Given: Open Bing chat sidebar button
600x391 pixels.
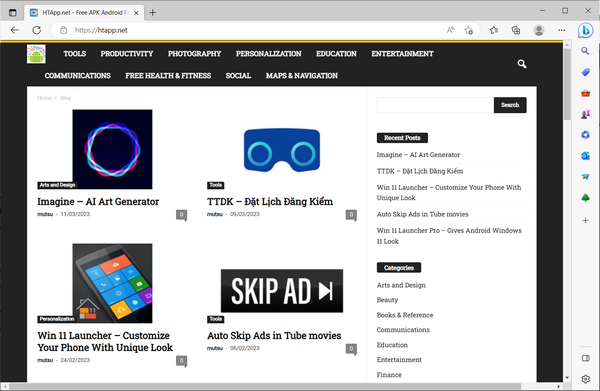Looking at the screenshot, I should [585, 30].
